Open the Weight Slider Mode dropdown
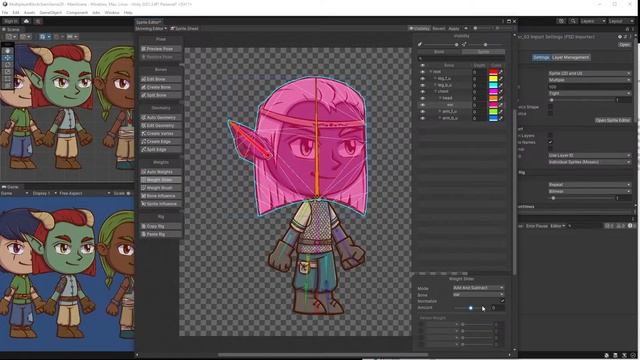Image resolution: width=640 pixels, height=360 pixels. point(478,288)
